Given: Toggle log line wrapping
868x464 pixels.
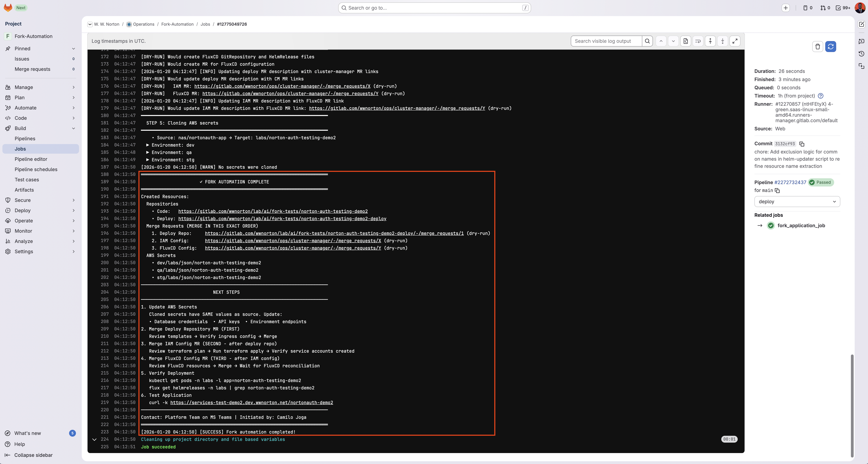Looking at the screenshot, I should coord(698,41).
